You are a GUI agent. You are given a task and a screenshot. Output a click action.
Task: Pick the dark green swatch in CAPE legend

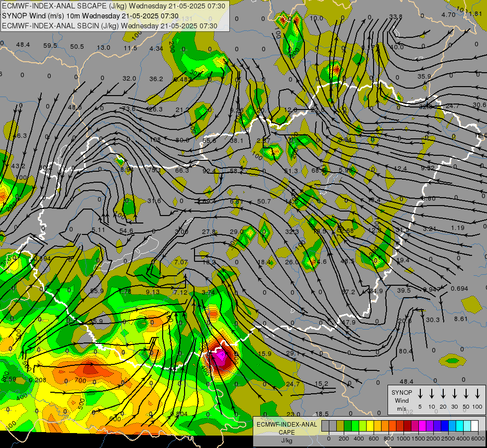pos(348,426)
